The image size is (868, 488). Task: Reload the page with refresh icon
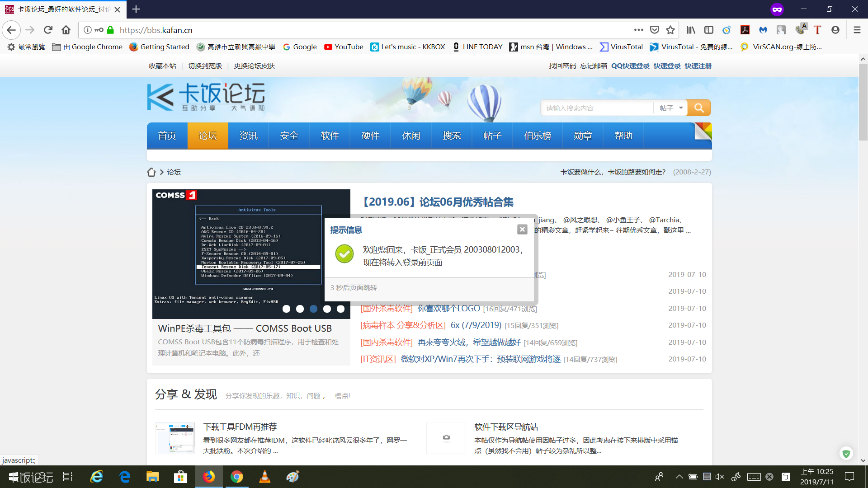pyautogui.click(x=48, y=30)
